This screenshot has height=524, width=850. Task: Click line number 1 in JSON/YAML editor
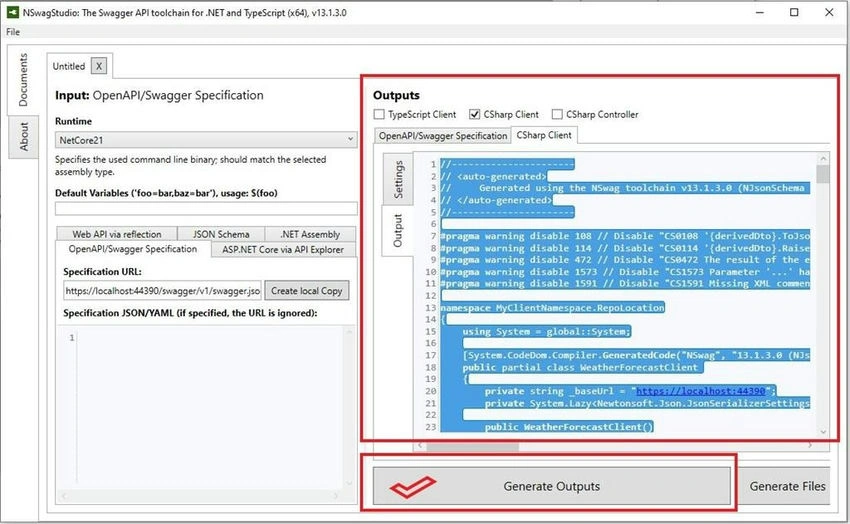[x=71, y=338]
